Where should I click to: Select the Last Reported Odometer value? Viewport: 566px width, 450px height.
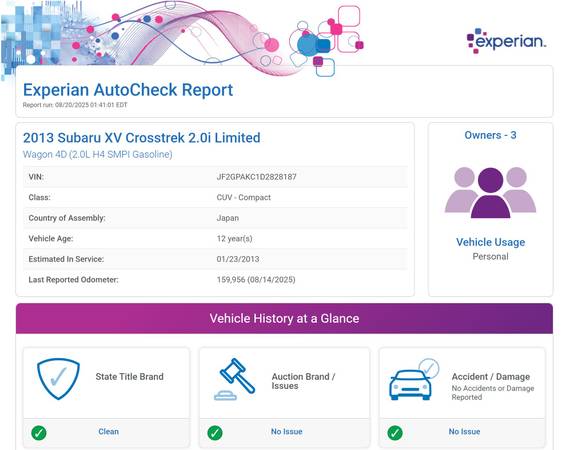click(256, 280)
